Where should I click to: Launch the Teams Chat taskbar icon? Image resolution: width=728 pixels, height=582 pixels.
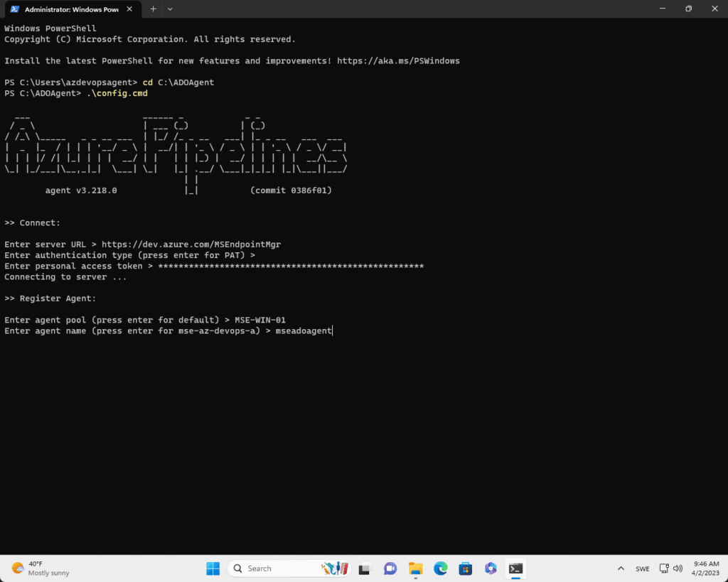390,568
